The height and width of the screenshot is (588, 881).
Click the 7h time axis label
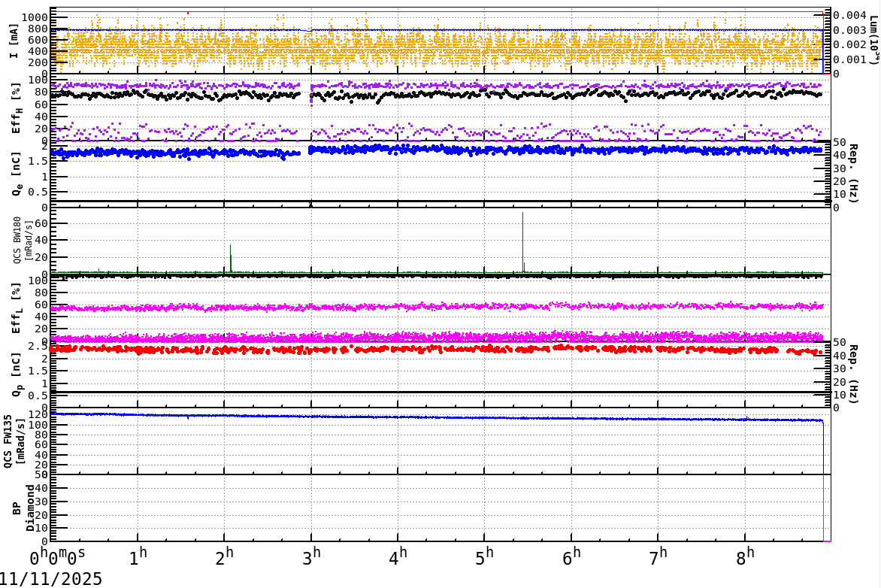[658, 556]
